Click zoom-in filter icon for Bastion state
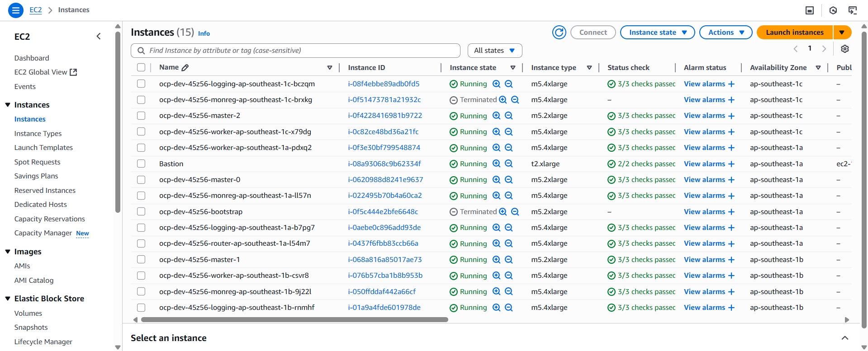This screenshot has width=868, height=351. point(496,164)
